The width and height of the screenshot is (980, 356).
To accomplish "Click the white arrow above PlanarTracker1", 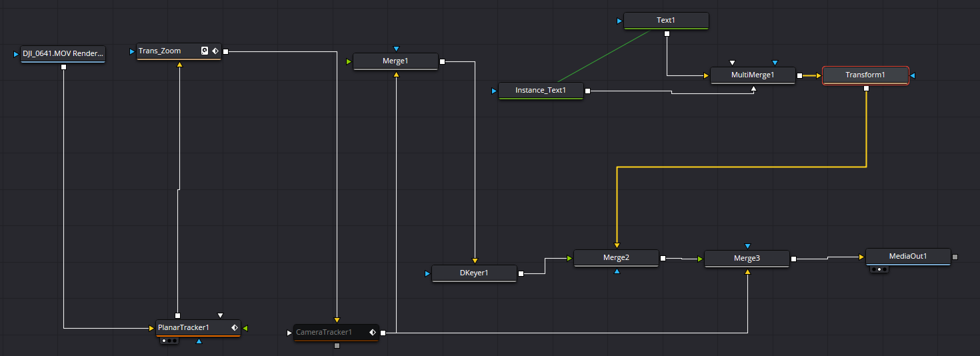I will pos(220,315).
